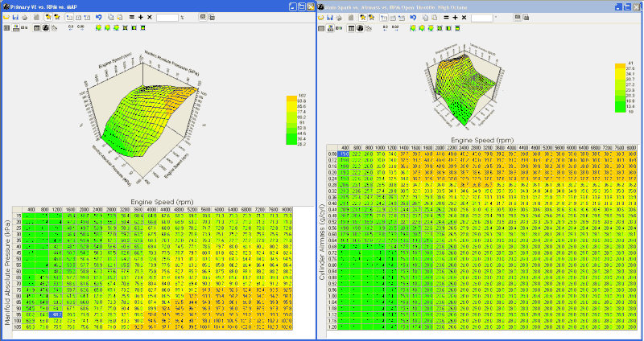Toggle the 3D surface graph view in Main Spark
This screenshot has width=644, height=341.
[x=360, y=28]
